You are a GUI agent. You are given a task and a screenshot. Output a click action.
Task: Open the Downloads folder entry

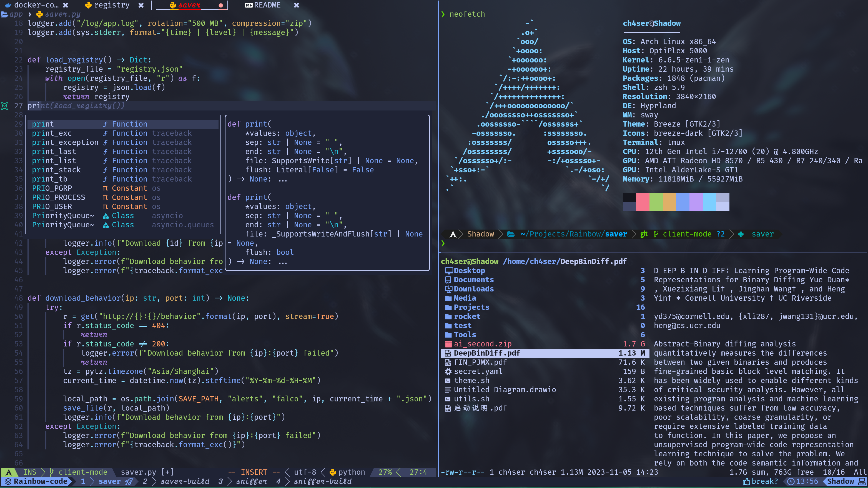(473, 289)
